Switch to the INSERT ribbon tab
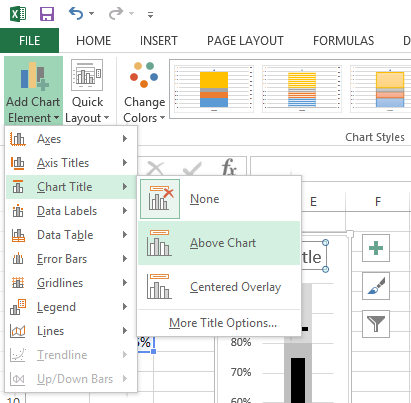411x403 pixels. tap(159, 41)
